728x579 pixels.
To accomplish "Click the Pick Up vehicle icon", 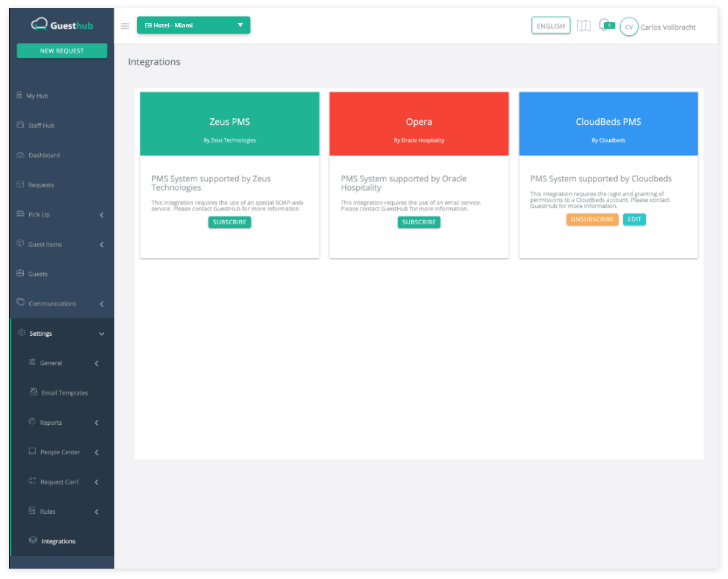I will click(21, 214).
